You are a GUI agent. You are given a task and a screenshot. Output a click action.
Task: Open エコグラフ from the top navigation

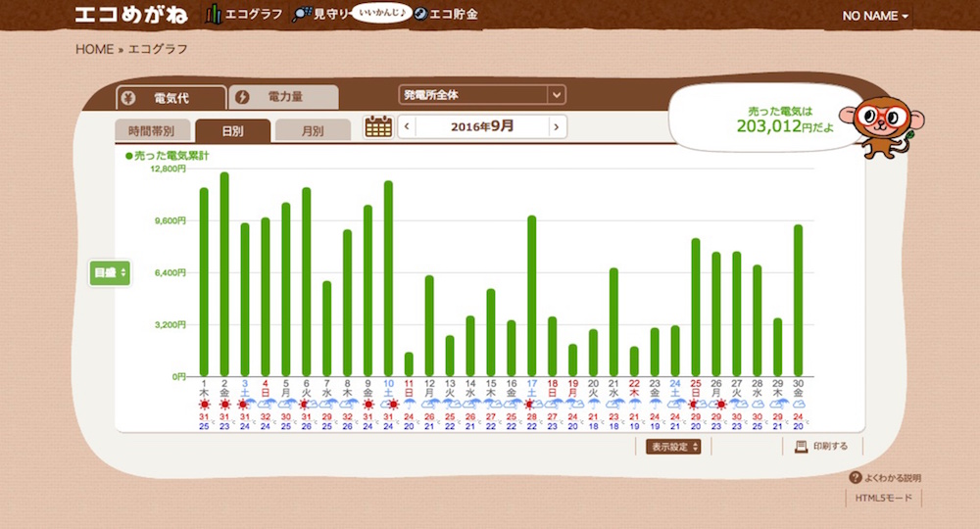[246, 15]
